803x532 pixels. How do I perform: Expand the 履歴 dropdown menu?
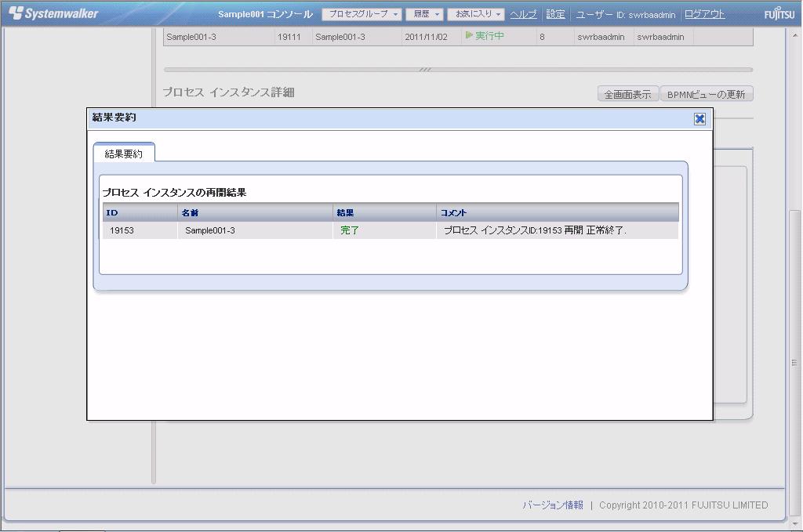click(424, 14)
